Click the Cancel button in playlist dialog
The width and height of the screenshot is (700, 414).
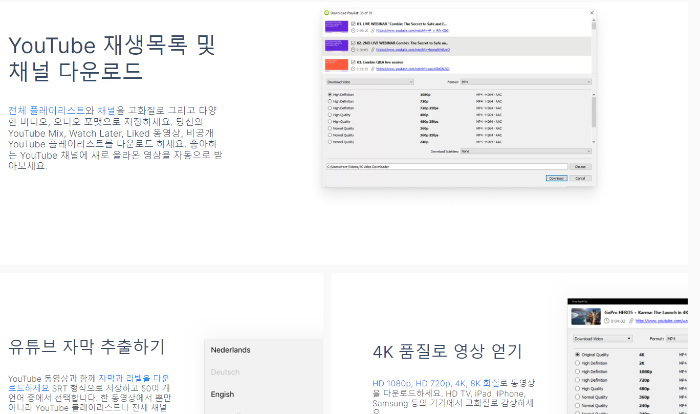(580, 178)
